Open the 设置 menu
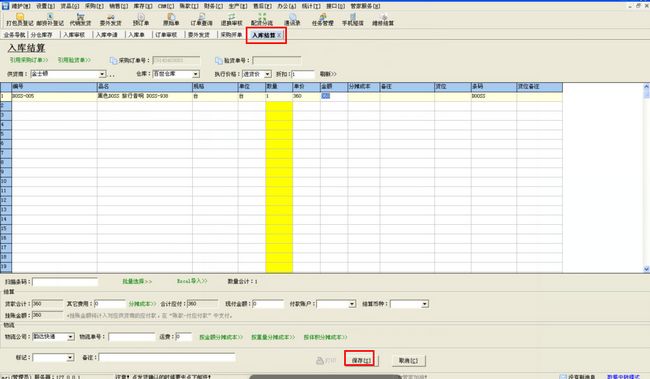The width and height of the screenshot is (650, 379). pyautogui.click(x=46, y=6)
